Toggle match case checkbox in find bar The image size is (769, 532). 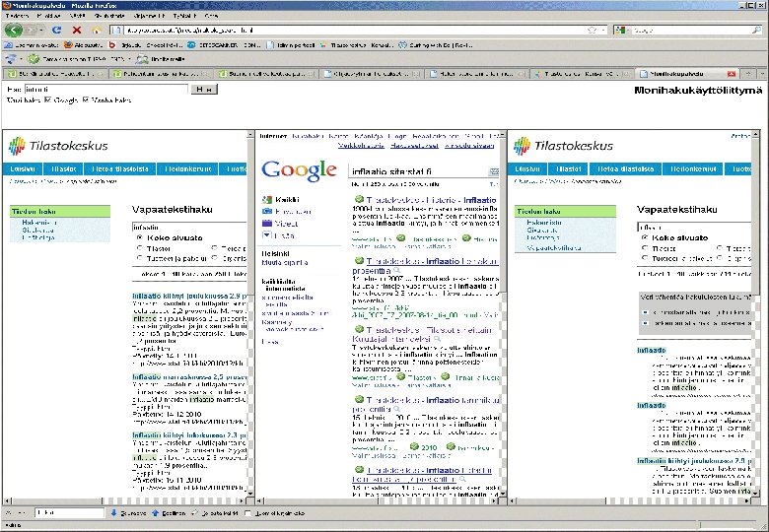tap(248, 513)
